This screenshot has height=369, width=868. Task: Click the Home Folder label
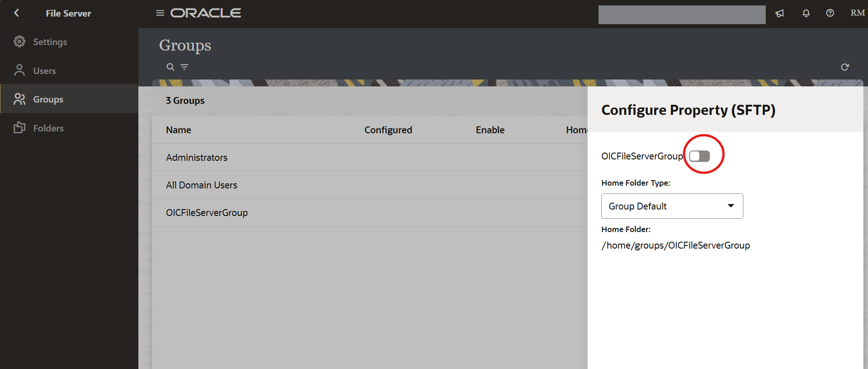pos(626,229)
